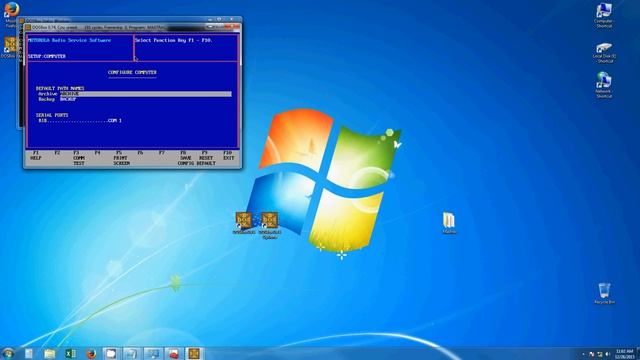Open the Mozilla Firefox desktop shortcut
This screenshot has width=640, height=360.
(11, 13)
